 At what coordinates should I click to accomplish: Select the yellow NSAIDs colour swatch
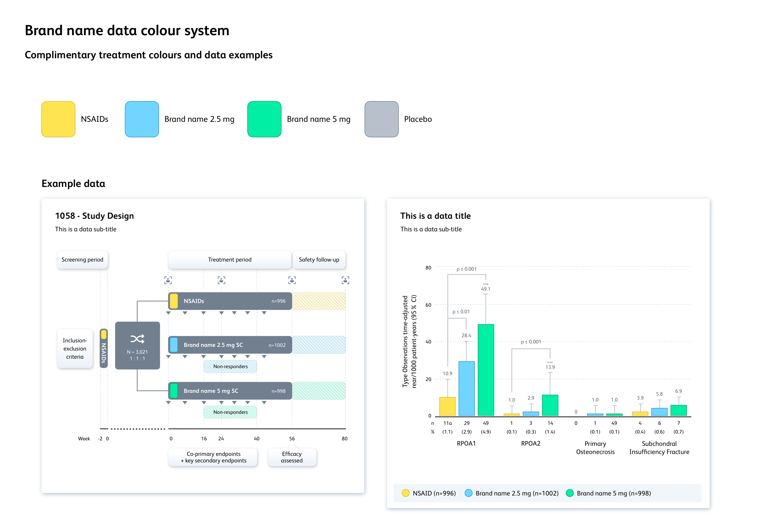pos(58,119)
